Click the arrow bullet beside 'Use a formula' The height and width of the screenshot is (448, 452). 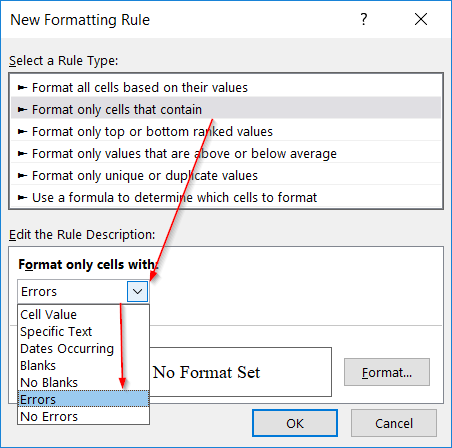[22, 198]
